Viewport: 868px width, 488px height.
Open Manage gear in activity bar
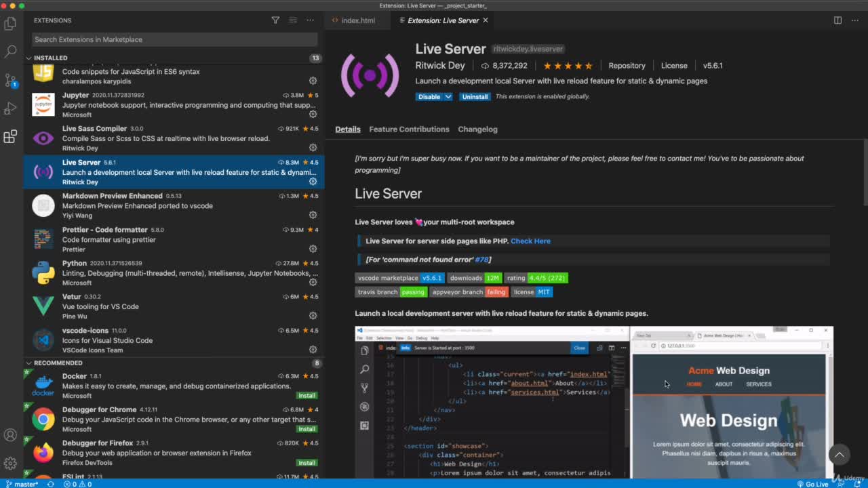coord(10,464)
